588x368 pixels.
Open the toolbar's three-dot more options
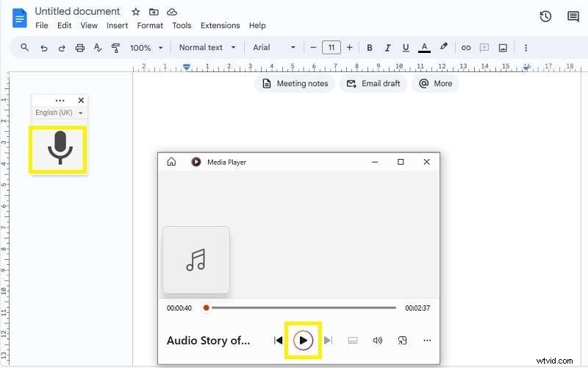point(526,48)
